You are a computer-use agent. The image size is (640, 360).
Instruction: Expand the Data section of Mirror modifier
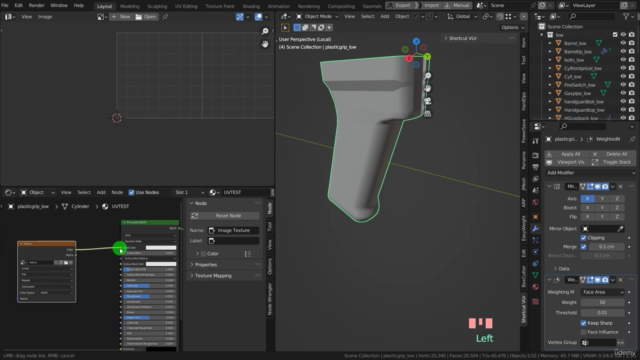[x=561, y=269]
